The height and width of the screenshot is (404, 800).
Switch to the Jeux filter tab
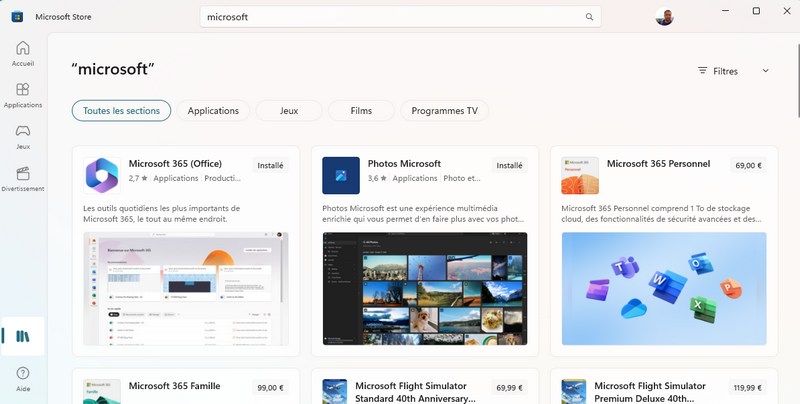pyautogui.click(x=289, y=111)
